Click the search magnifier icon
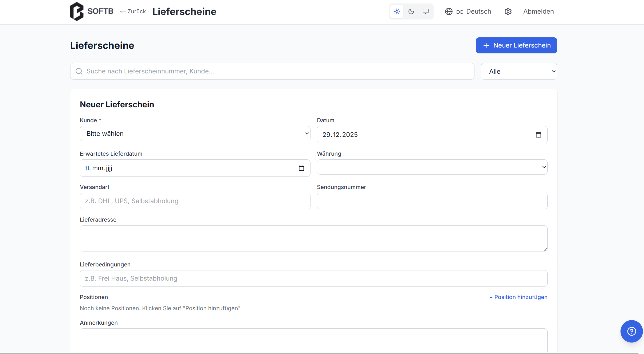The image size is (644, 354). click(x=79, y=71)
